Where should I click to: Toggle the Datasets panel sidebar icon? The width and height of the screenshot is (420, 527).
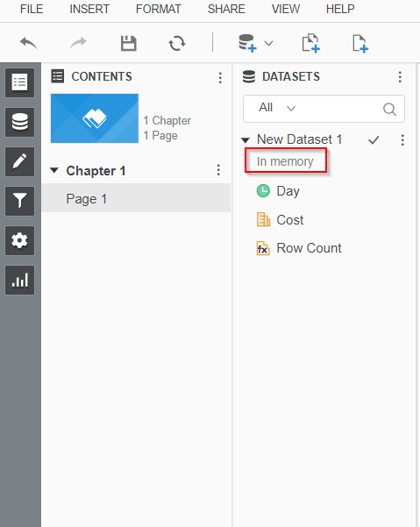19,122
